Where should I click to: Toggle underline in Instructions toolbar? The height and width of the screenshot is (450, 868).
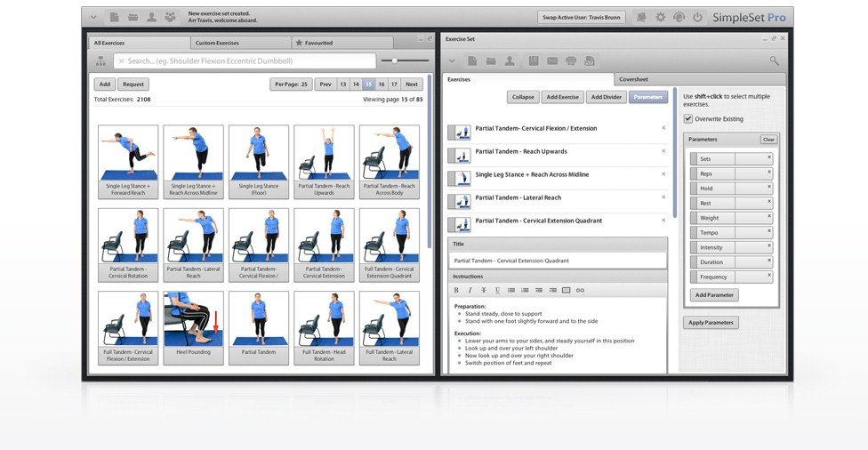tap(497, 290)
